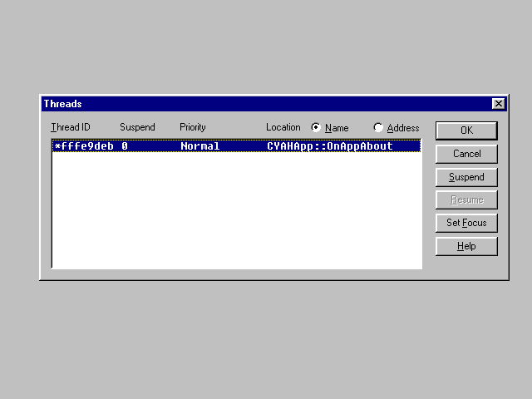Viewport: 532px width, 399px height.
Task: Click the OK button
Action: click(466, 131)
